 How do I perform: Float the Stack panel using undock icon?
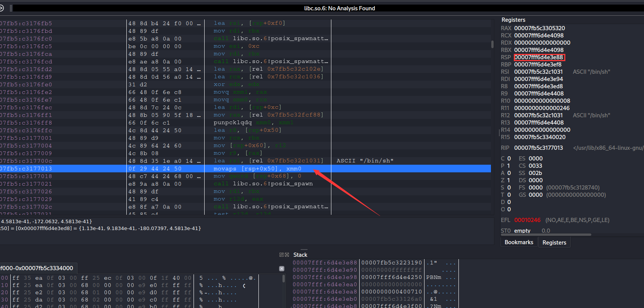tap(281, 255)
